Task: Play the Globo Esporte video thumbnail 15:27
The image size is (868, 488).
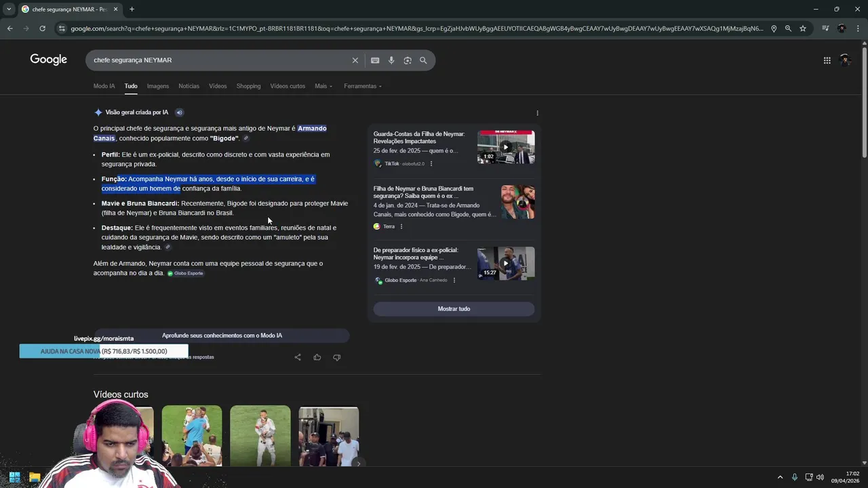Action: pos(506,263)
